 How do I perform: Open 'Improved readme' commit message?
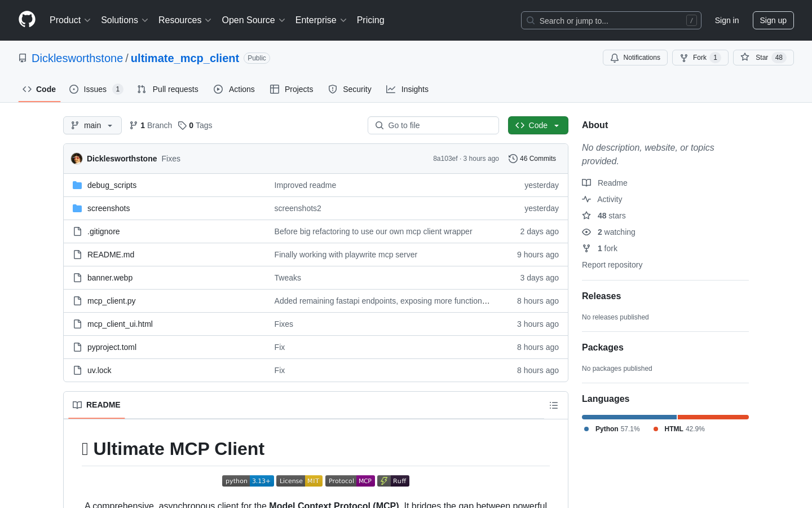(x=305, y=185)
